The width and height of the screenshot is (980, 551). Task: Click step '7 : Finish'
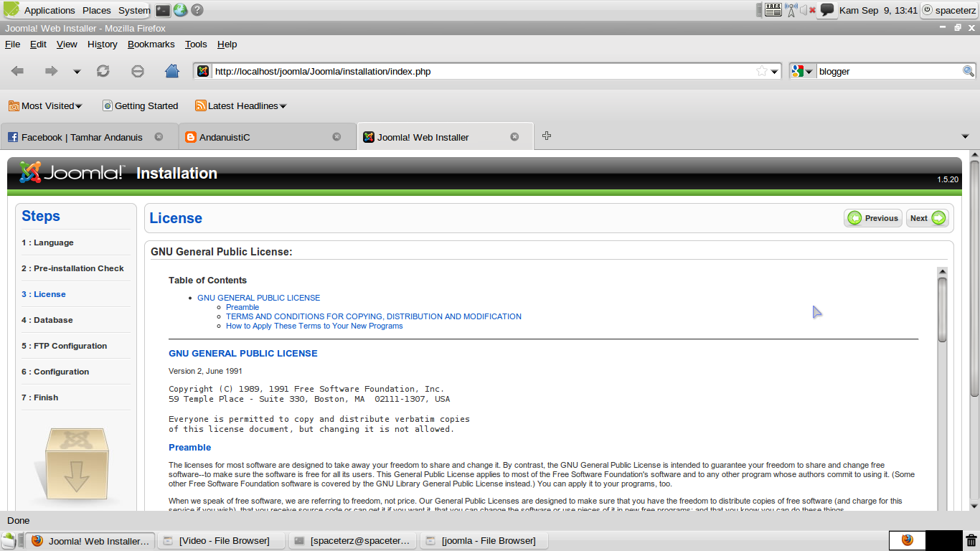coord(39,397)
